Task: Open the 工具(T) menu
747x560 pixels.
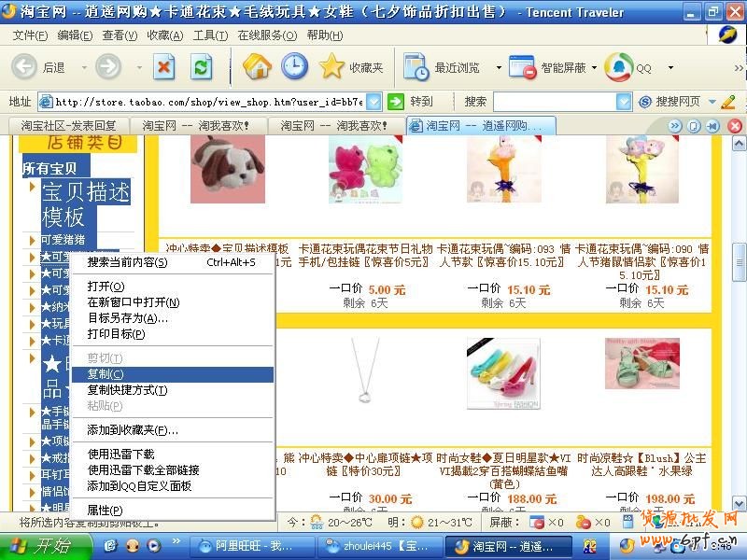Action: (209, 35)
